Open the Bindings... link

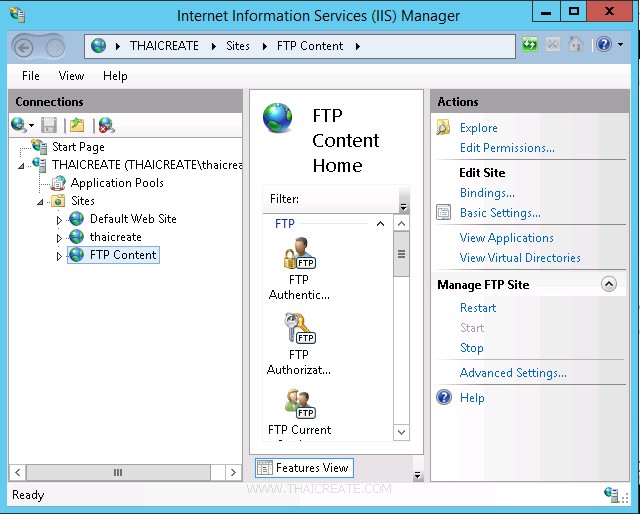coord(487,193)
